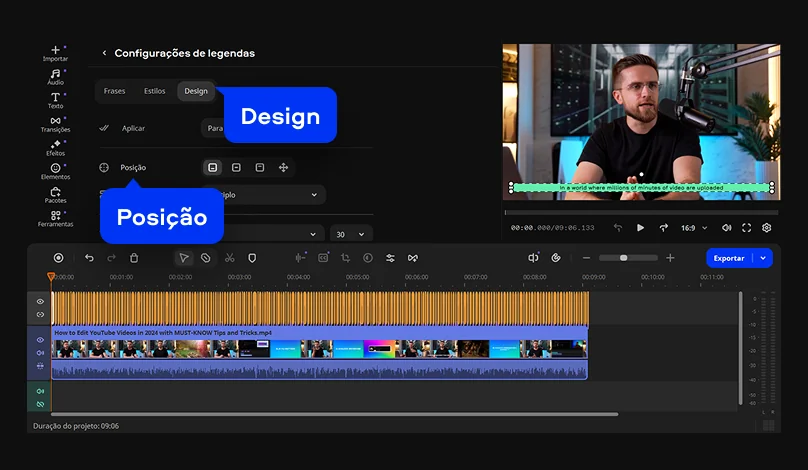This screenshot has width=808, height=470.
Task: Open the crop tool in timeline toolbar
Action: click(x=345, y=258)
